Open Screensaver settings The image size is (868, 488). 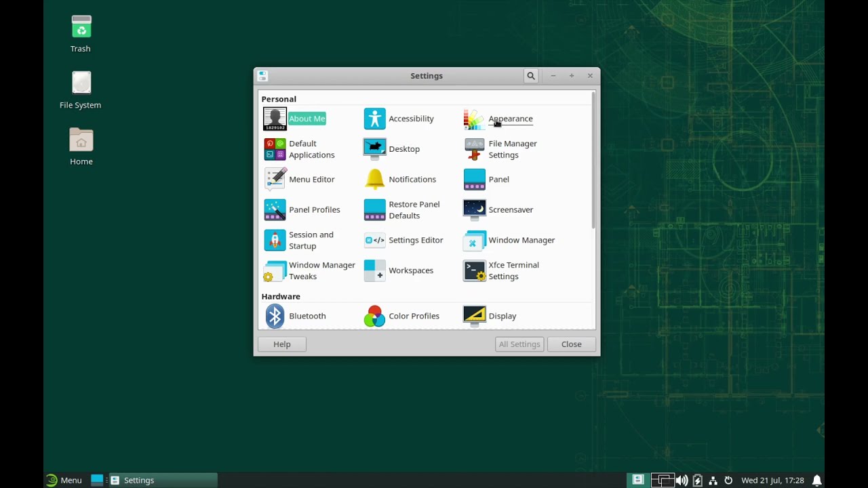(498, 210)
